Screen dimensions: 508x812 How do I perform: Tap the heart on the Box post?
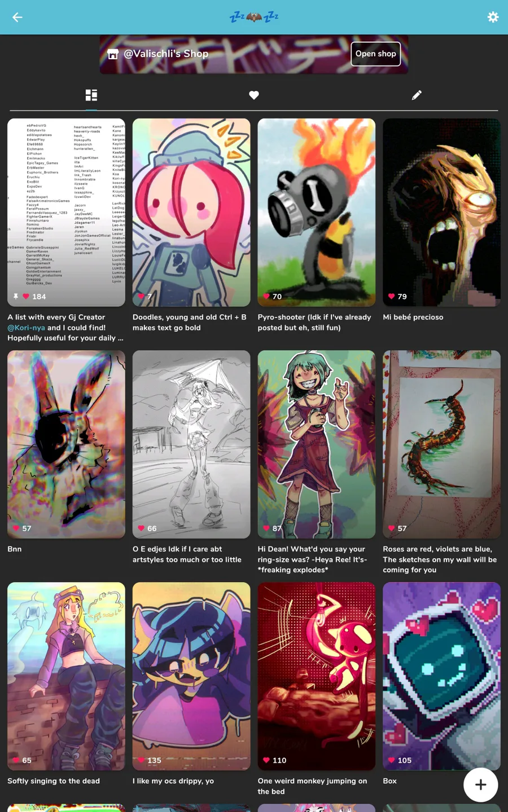(391, 760)
